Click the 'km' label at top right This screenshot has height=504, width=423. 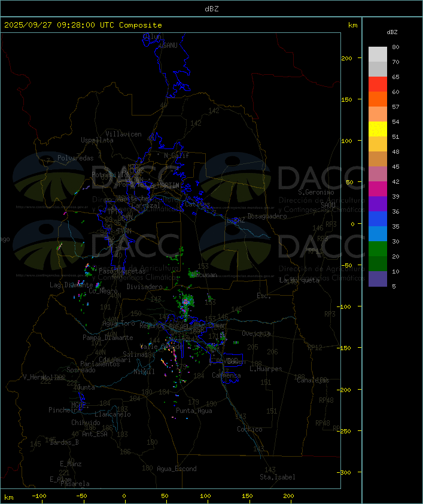[x=352, y=25]
